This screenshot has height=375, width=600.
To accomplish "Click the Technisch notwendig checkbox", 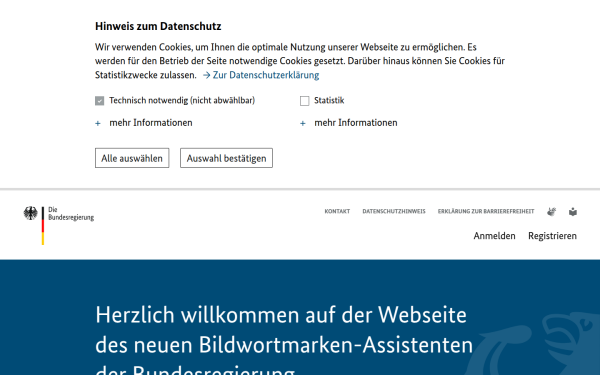I will point(99,101).
